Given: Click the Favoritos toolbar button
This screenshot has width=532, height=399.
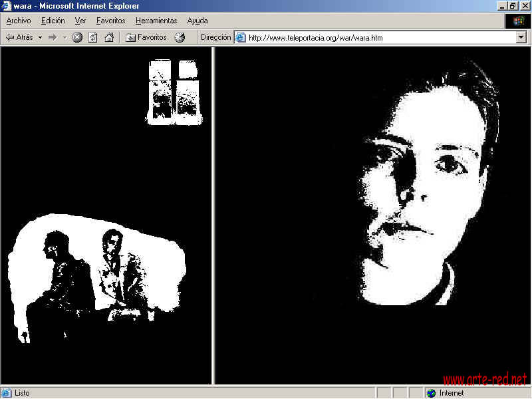Looking at the screenshot, I should coord(146,38).
